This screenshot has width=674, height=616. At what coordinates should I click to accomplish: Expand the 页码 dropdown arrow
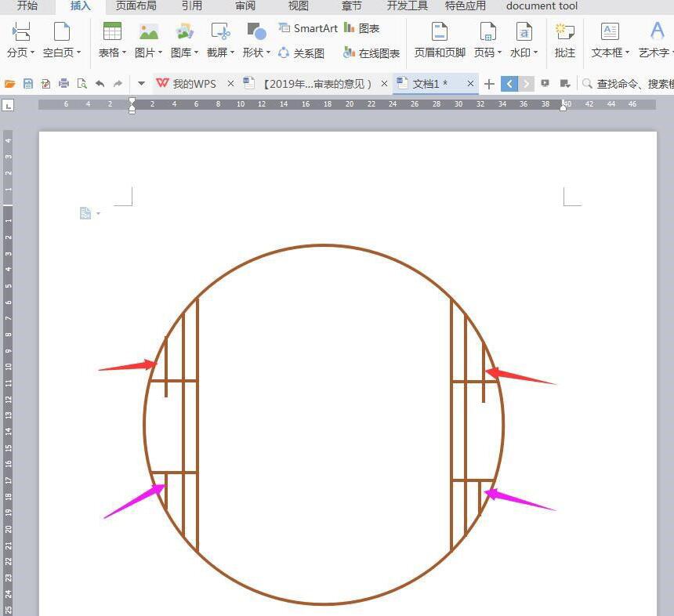499,53
